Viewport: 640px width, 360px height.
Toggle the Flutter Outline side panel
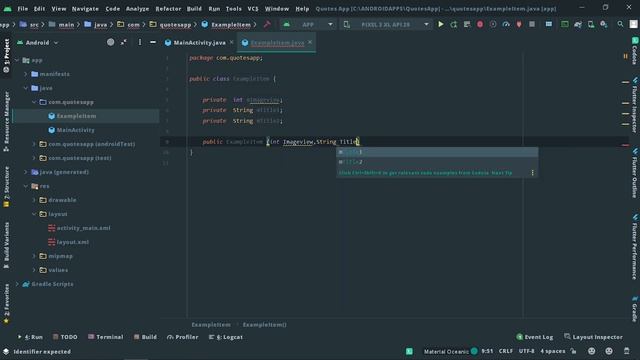coord(635,173)
